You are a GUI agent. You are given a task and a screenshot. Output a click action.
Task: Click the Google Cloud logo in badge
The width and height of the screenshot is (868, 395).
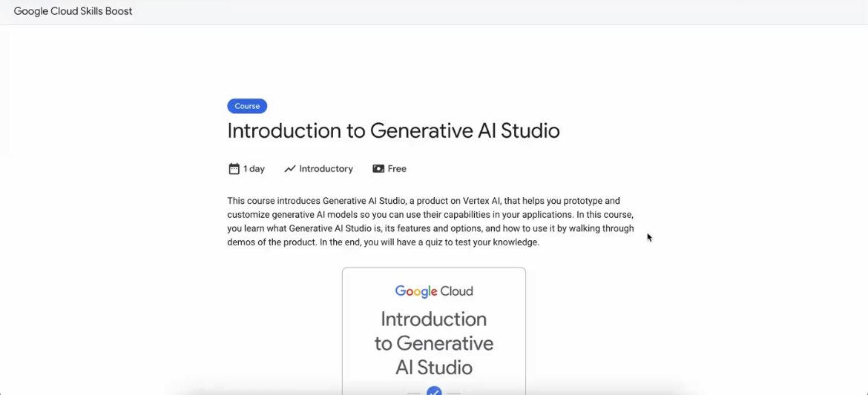(x=434, y=291)
